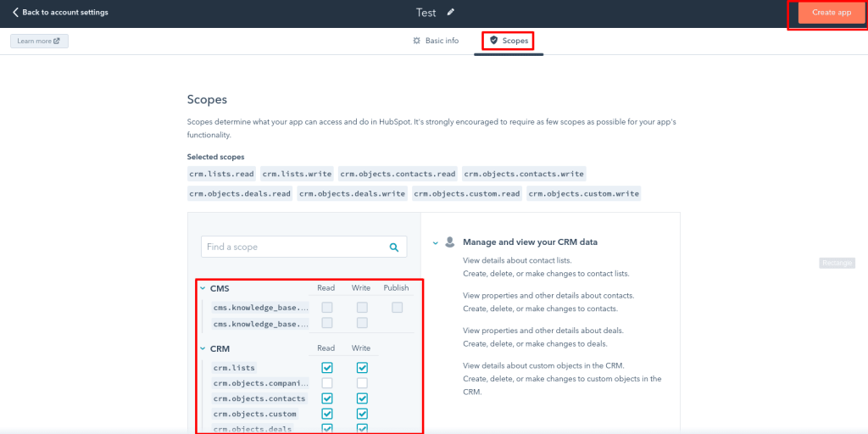
Task: Click the back arrow chevron icon
Action: click(15, 13)
